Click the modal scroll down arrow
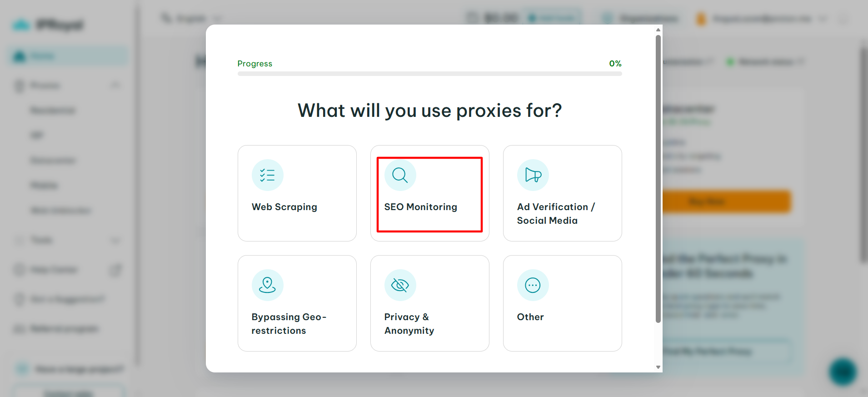868x397 pixels. click(x=658, y=367)
